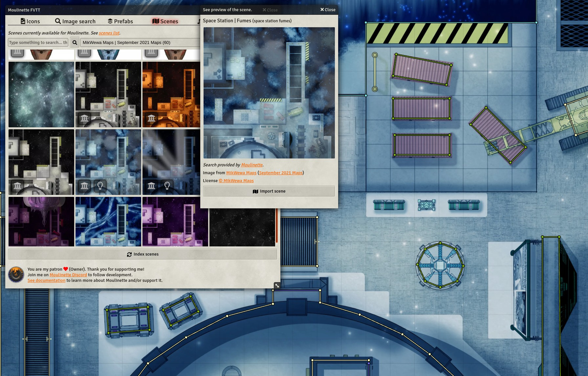The width and height of the screenshot is (588, 376).
Task: Click the 'Space Station | Fumes' title text
Action: [227, 21]
